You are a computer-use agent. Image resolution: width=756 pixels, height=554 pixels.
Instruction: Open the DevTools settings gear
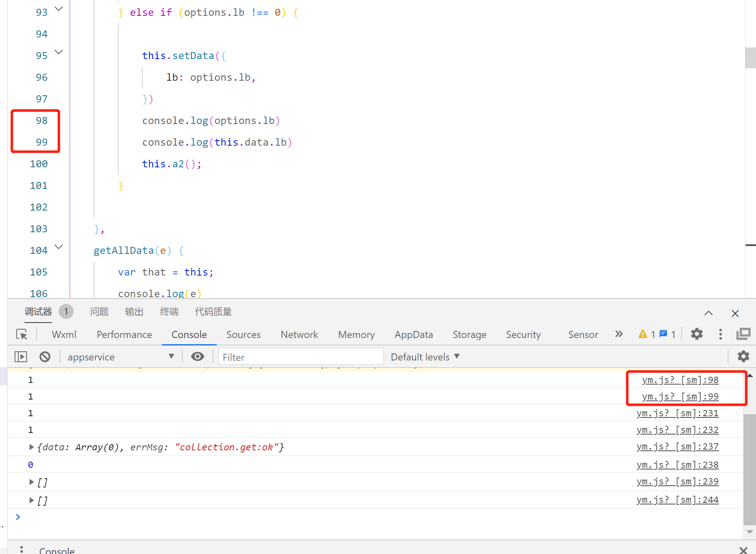[697, 334]
